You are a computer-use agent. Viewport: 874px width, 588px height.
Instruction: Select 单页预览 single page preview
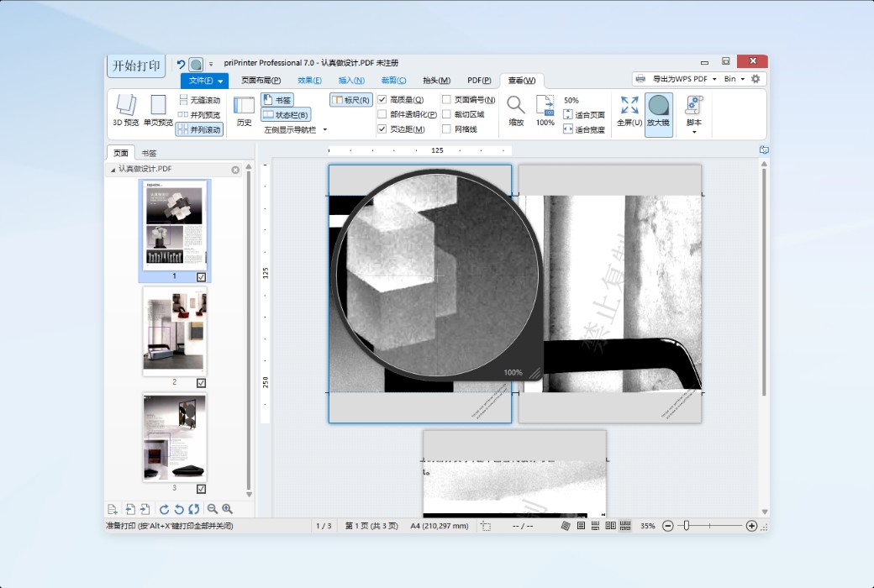[158, 110]
